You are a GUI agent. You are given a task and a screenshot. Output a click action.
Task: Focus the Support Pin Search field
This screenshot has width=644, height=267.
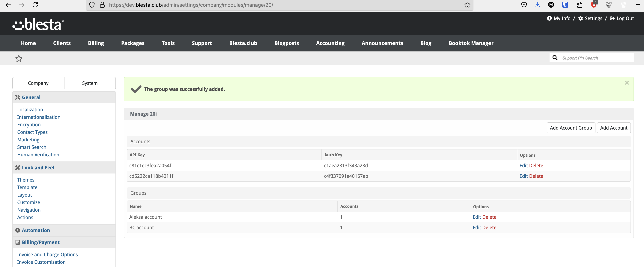coord(597,58)
